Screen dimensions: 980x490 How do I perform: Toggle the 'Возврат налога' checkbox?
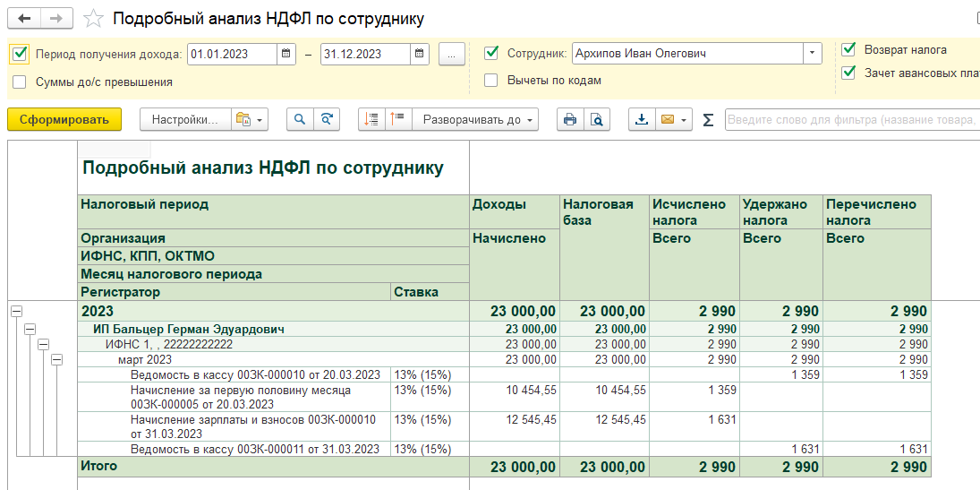pos(848,48)
